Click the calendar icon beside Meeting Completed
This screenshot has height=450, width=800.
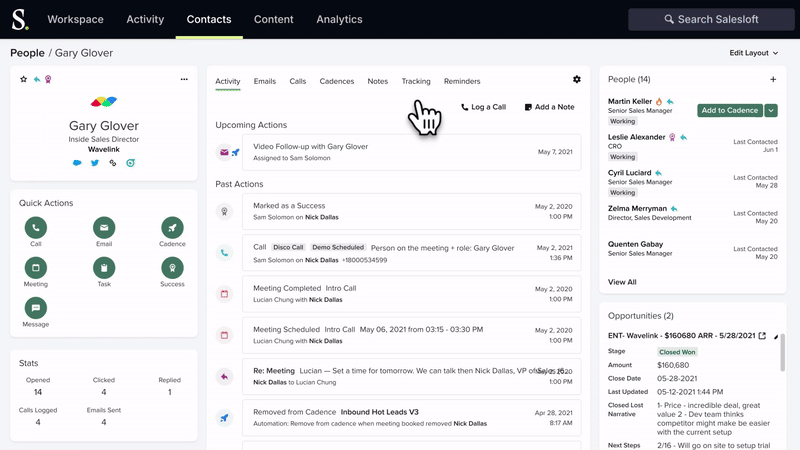point(224,294)
